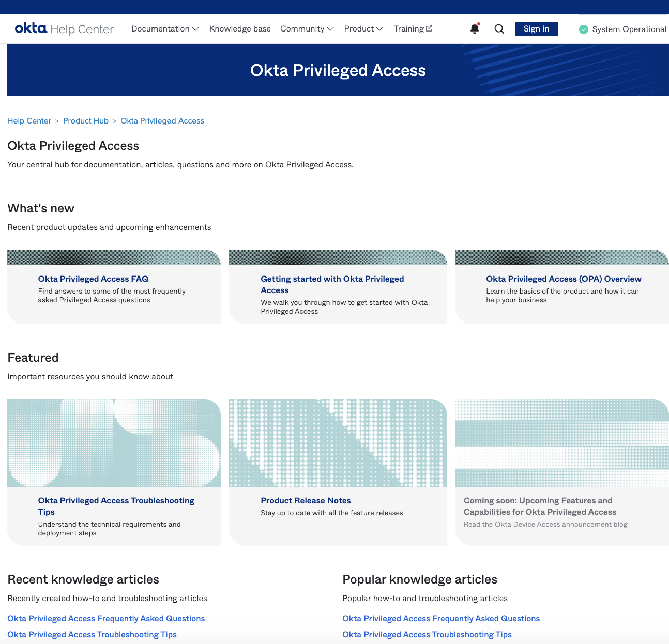
Task: Open popular article Frequently Asked Questions
Action: click(x=441, y=619)
